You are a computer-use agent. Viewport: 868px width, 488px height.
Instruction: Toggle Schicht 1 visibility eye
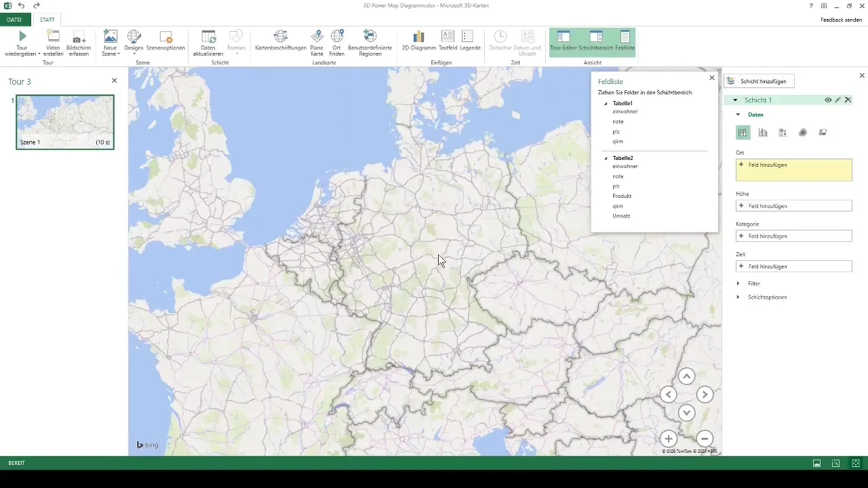(x=828, y=100)
